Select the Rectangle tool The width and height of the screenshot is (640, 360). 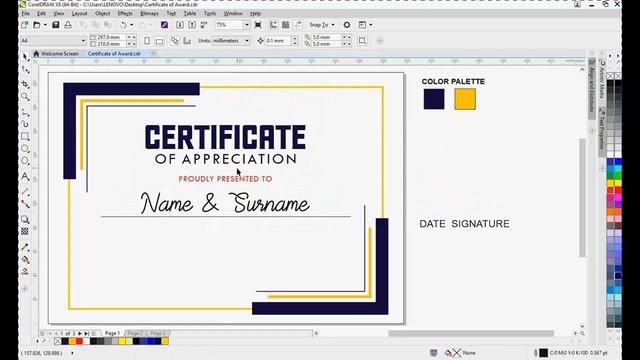(x=25, y=136)
